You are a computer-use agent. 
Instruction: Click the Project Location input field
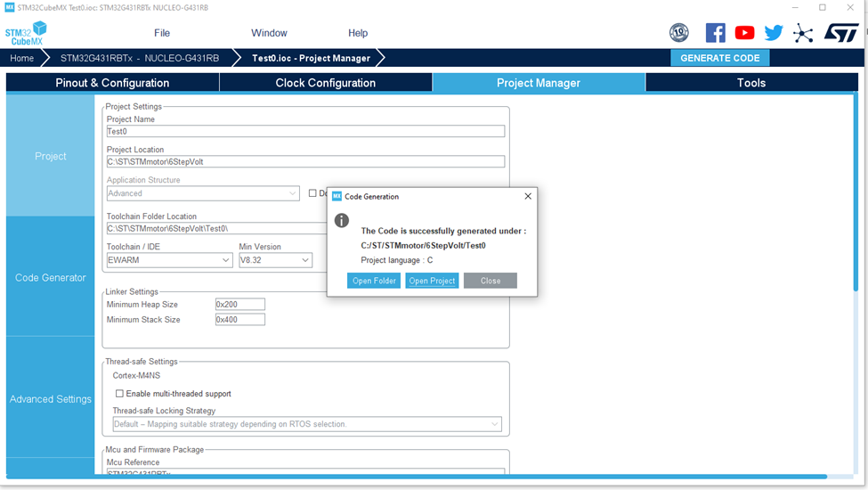[x=305, y=161]
